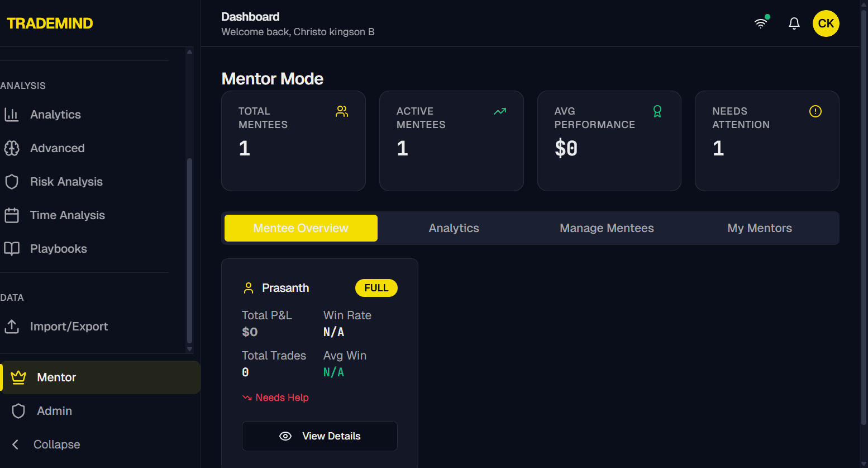Viewport: 868px width, 468px height.
Task: Click the Mentor crown icon
Action: pos(18,377)
